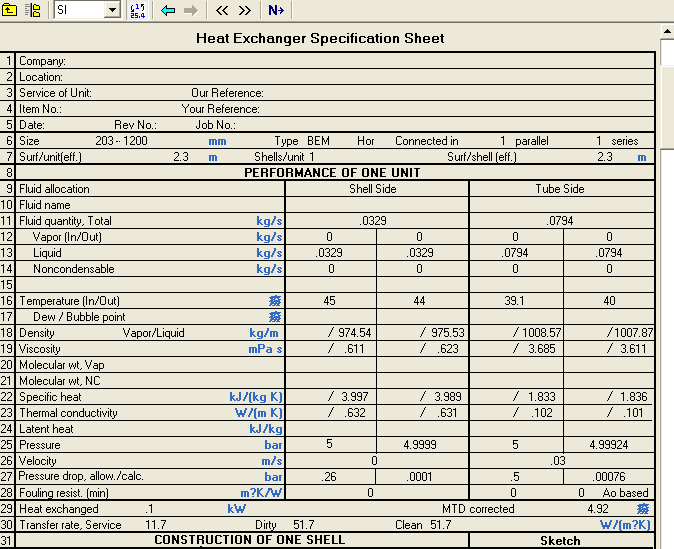Screen dimensions: 674x549
Task: Click the tube velocity .03 value
Action: [x=558, y=461]
